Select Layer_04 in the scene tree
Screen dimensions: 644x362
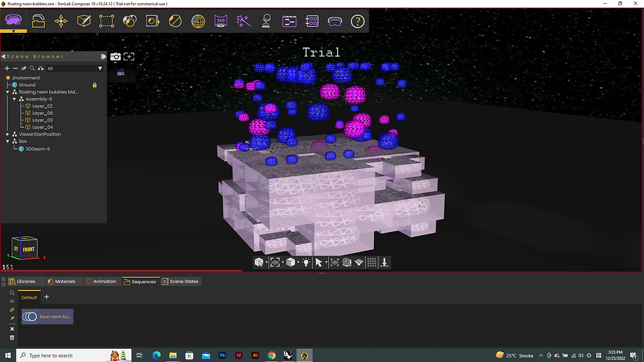pos(42,127)
